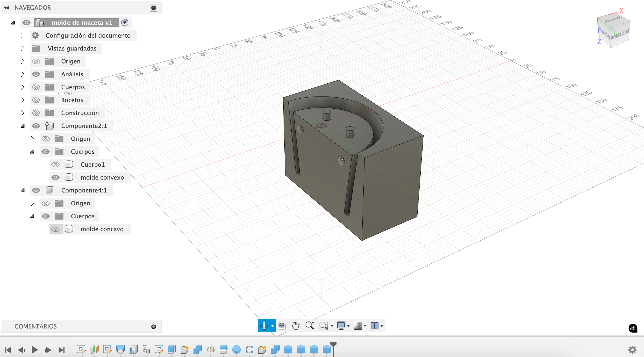Viewport: 644px width, 357px height.
Task: Toggle visibility of Bocetos folder
Action: click(x=36, y=100)
